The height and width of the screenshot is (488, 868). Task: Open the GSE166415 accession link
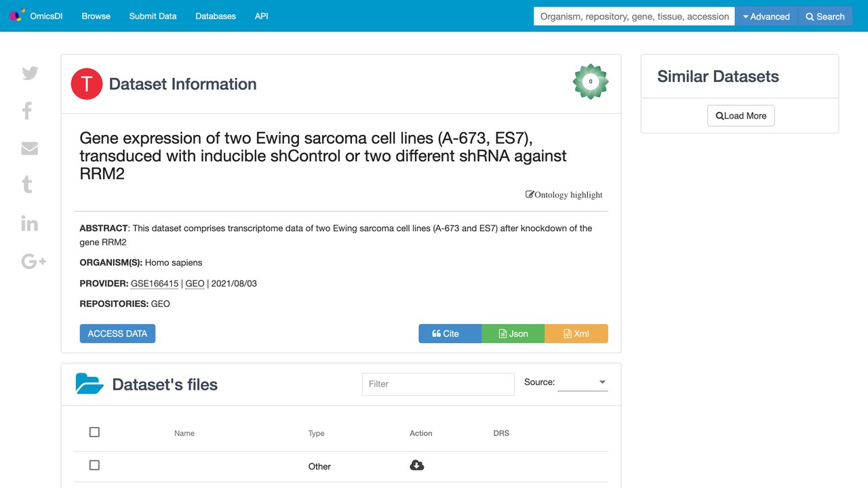(155, 283)
